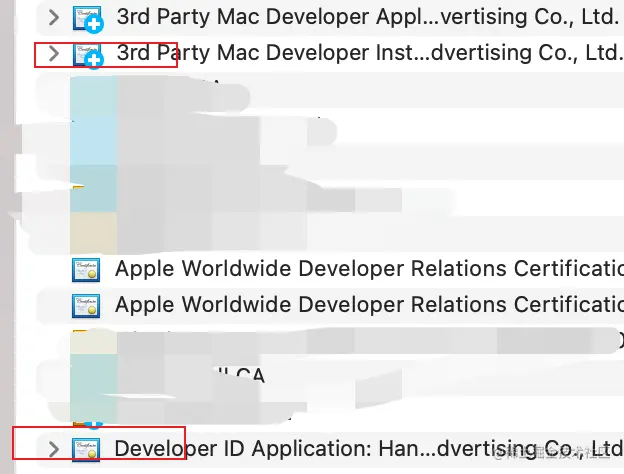
Task: Click the plus badge on the Developer Inst certificate
Action: pos(94,60)
